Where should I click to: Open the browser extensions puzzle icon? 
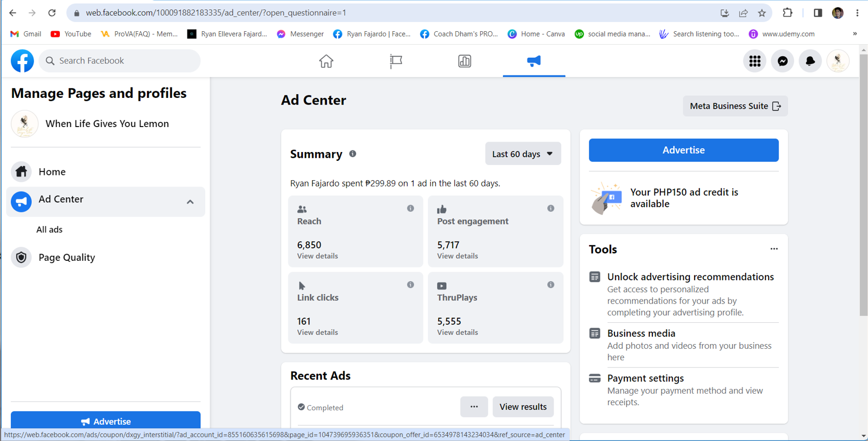point(787,12)
